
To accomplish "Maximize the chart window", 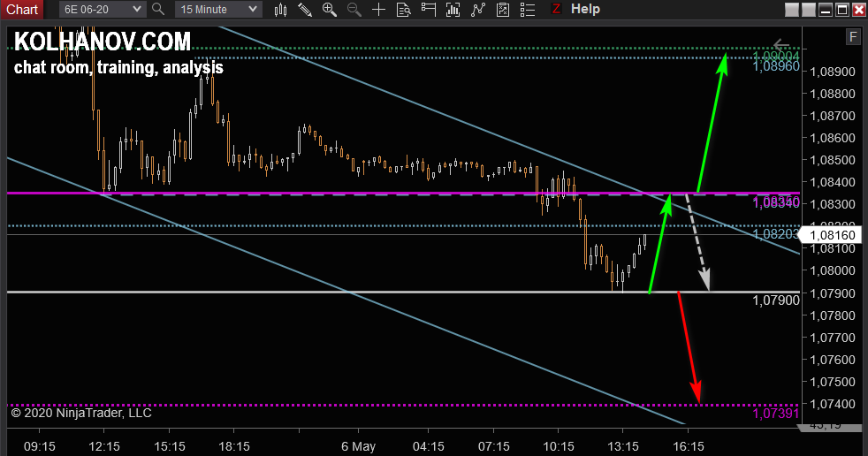I will pos(842,10).
